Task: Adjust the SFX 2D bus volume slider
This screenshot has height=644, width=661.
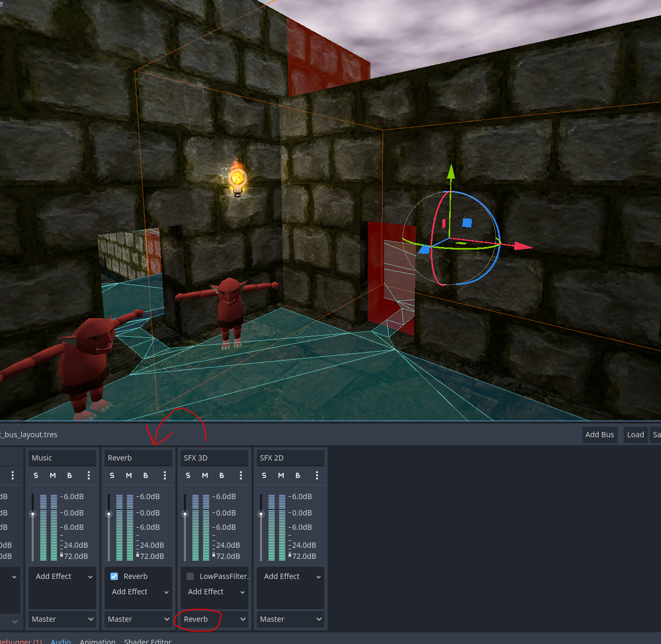Action: coord(261,514)
